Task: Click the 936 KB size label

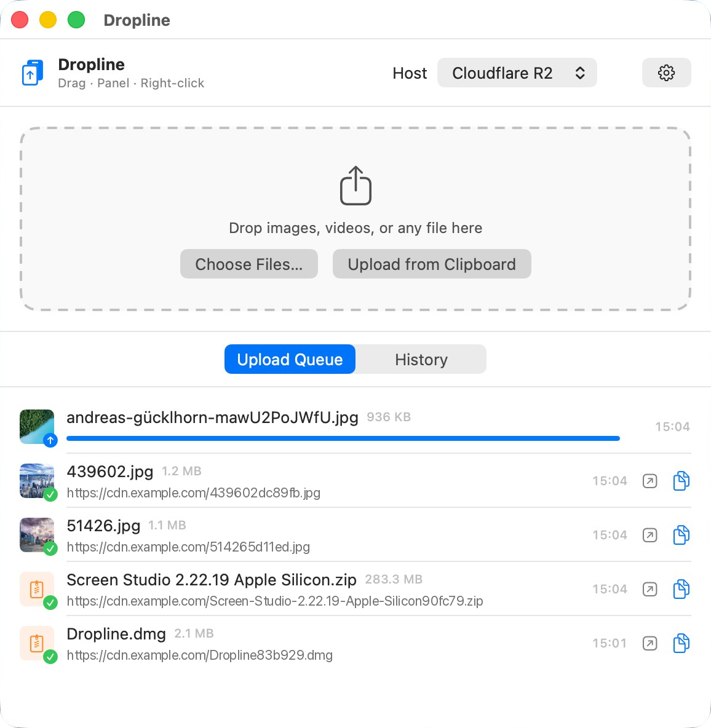Action: (x=389, y=417)
